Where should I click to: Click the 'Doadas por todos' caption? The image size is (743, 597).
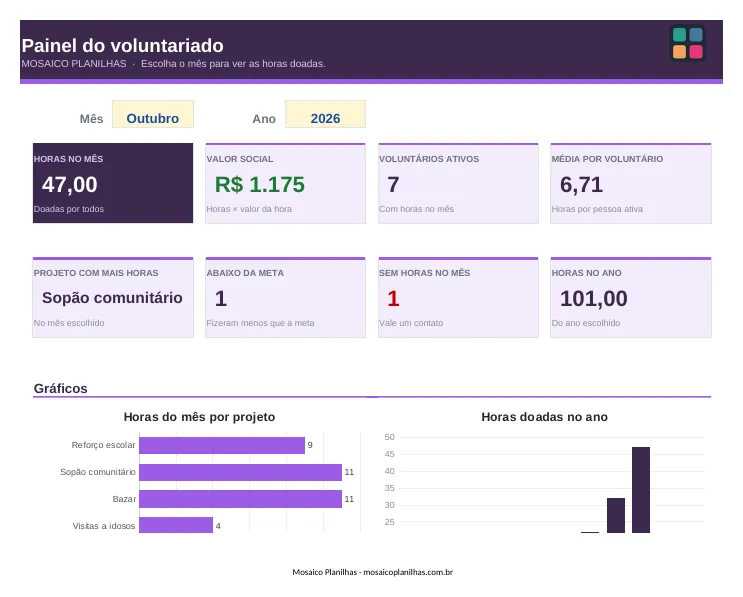[69, 209]
